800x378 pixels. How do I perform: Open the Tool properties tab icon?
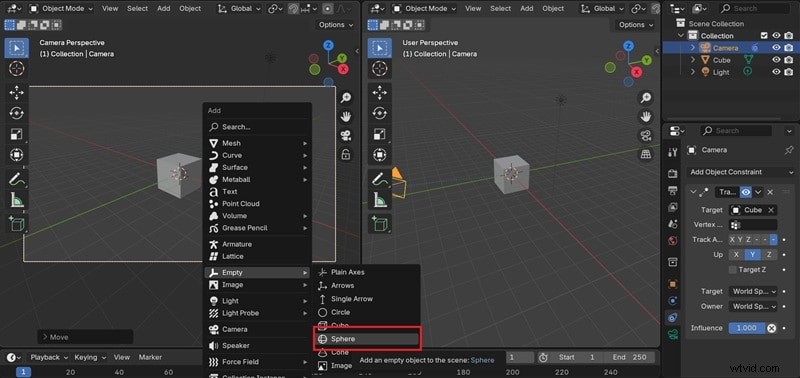pos(673,152)
